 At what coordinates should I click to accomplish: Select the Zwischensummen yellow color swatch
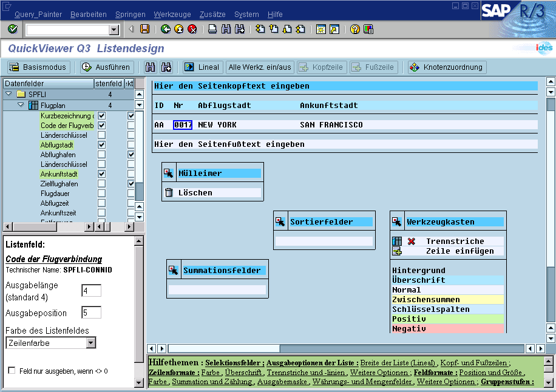pos(447,300)
